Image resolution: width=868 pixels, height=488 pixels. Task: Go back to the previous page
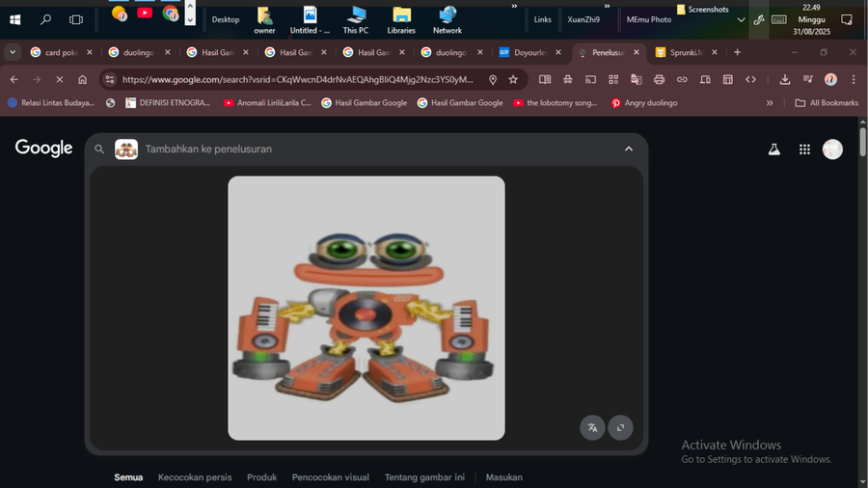(x=14, y=80)
